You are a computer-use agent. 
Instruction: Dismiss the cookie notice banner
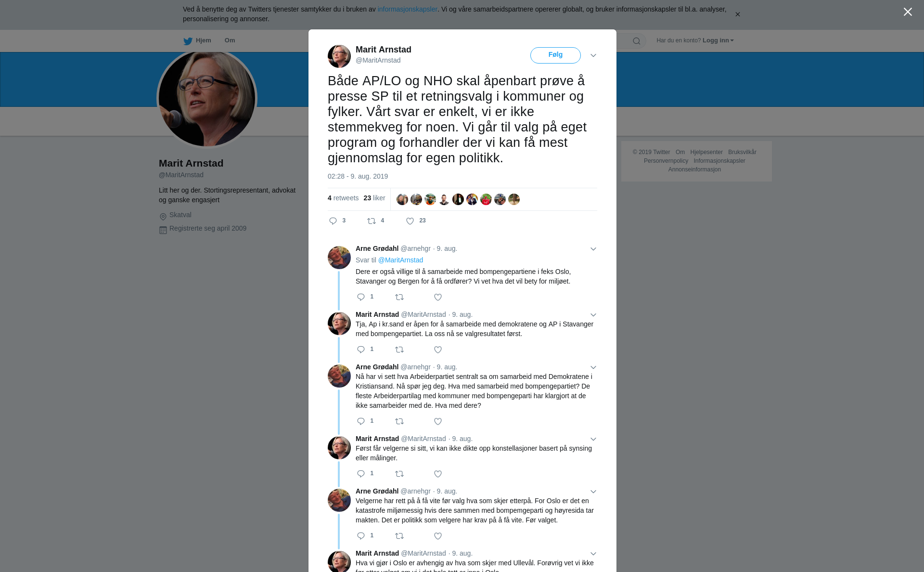click(x=737, y=14)
